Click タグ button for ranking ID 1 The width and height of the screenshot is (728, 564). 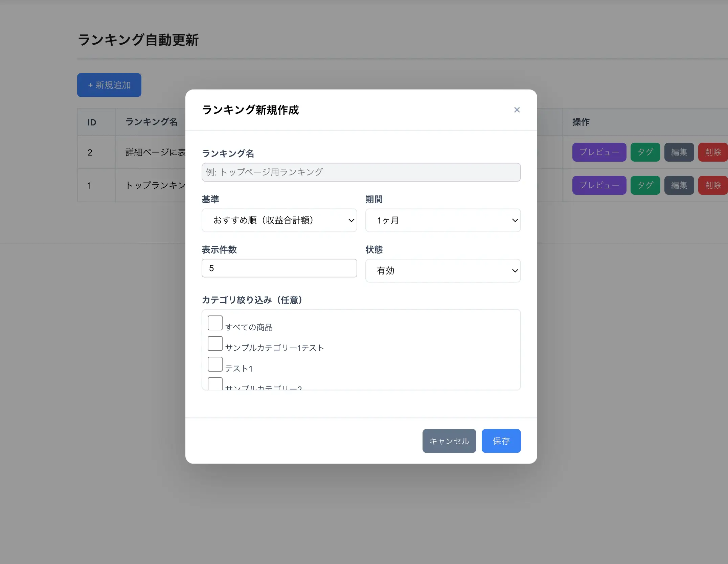point(645,185)
